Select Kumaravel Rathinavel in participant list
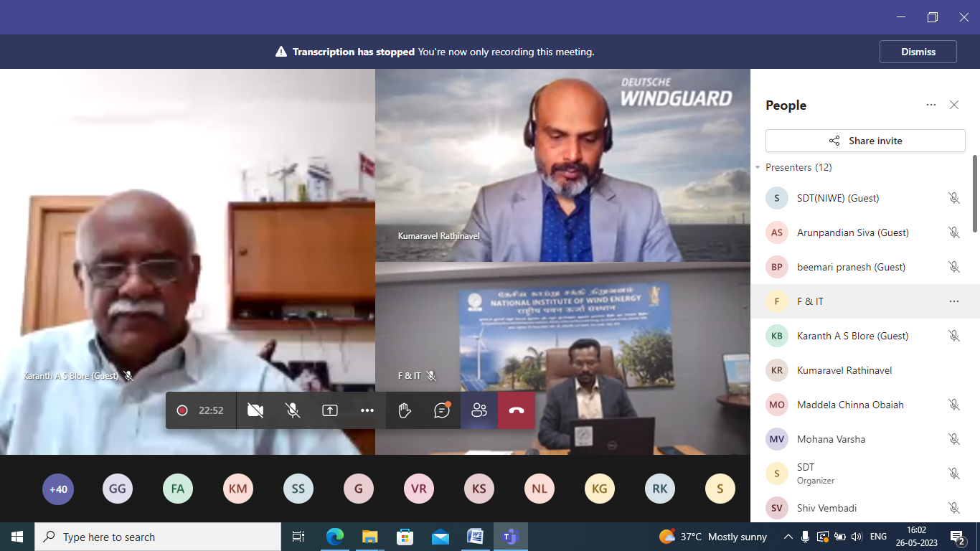Image resolution: width=980 pixels, height=551 pixels. click(844, 370)
